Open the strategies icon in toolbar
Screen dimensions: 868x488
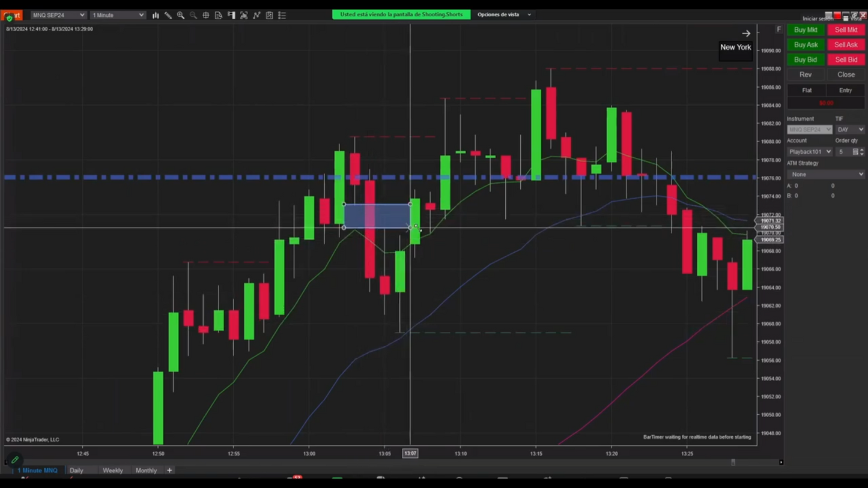(269, 15)
